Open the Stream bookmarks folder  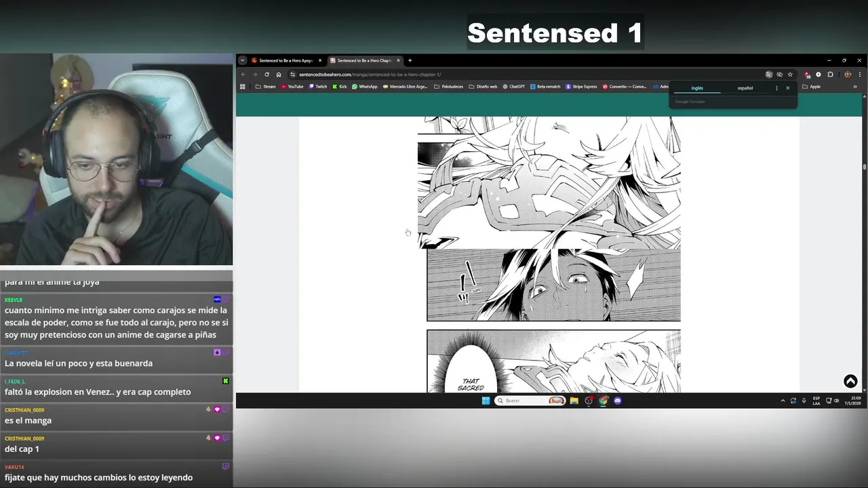[265, 87]
